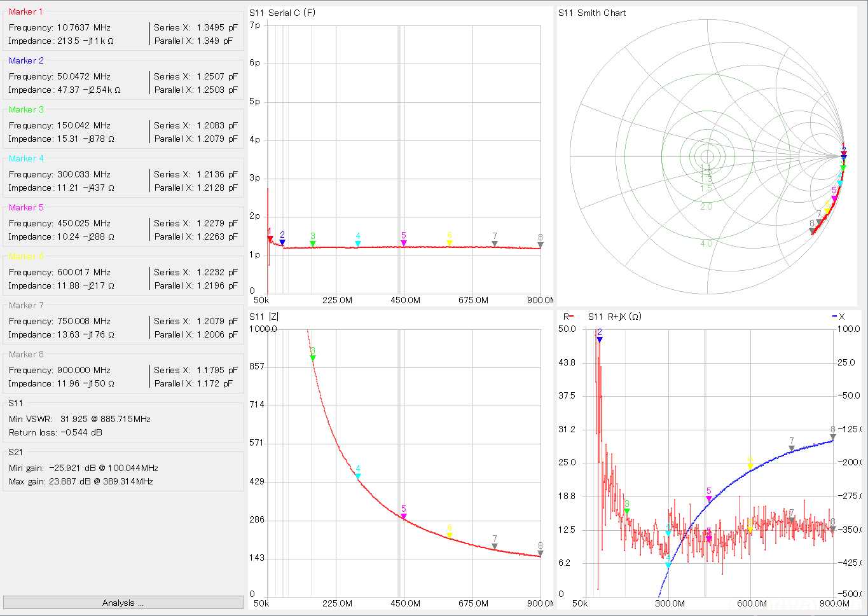
Task: Click the 10.7637 MHz frequency value
Action: click(x=84, y=27)
